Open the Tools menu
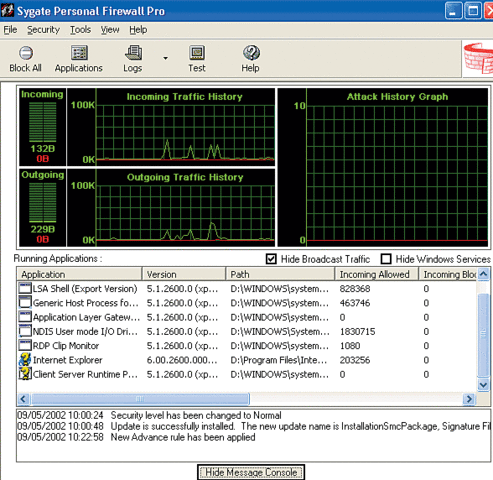This screenshot has width=493, height=480. (x=80, y=30)
